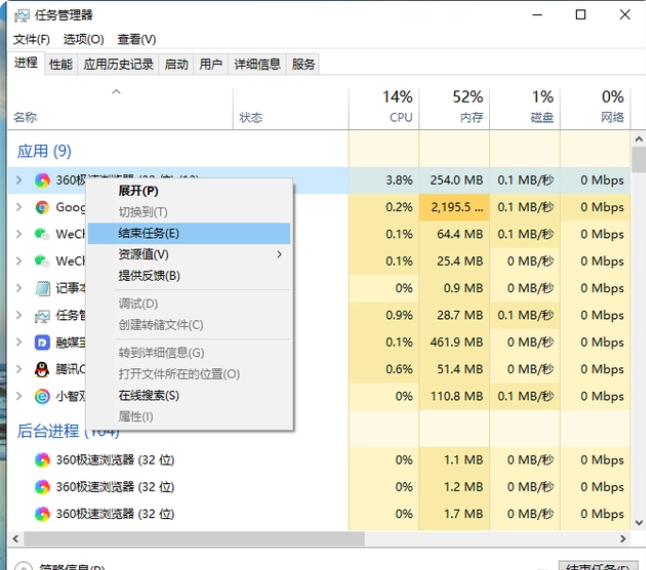Select the blue 融媒宝 app icon
Image resolution: width=646 pixels, height=570 pixels.
click(42, 342)
